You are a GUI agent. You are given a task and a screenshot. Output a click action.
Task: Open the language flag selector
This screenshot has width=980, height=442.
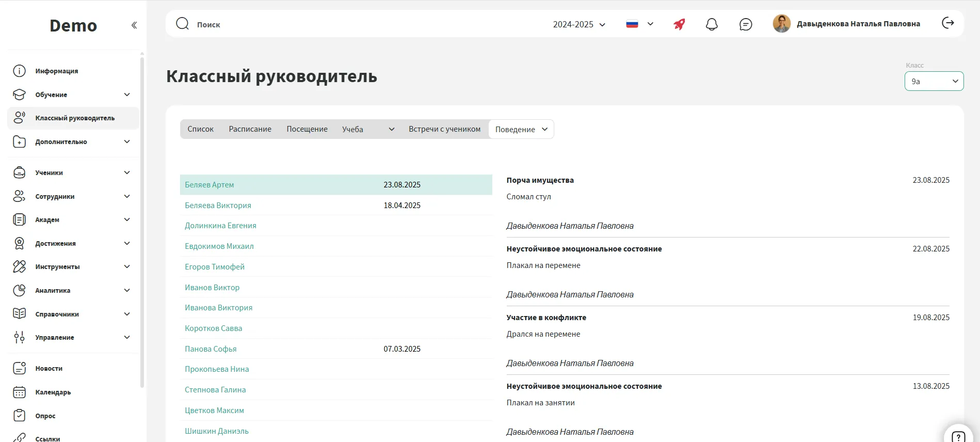pyautogui.click(x=639, y=24)
